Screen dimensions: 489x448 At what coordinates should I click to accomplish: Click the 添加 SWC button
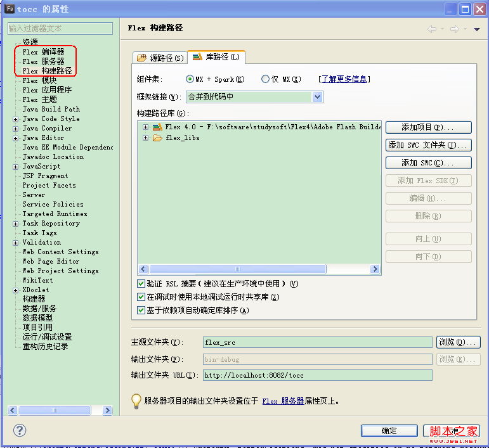(428, 163)
